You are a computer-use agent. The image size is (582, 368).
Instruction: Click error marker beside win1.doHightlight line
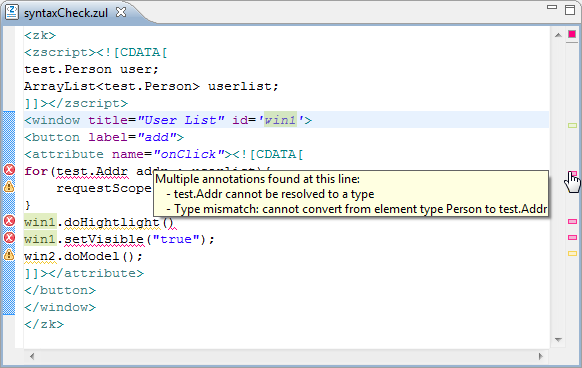pos(9,221)
